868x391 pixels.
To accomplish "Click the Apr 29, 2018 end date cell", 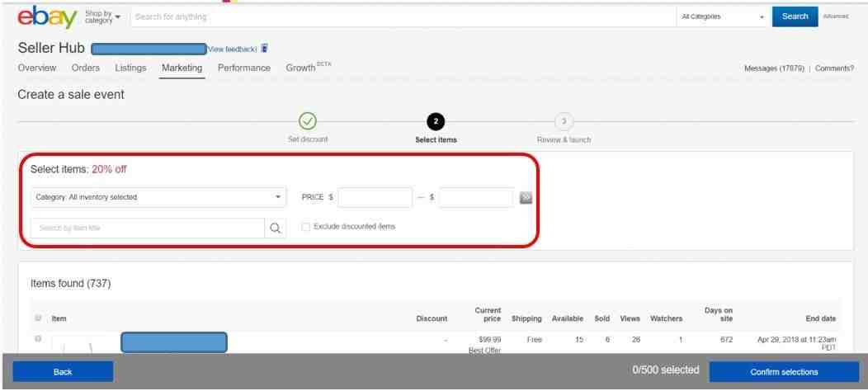I will tap(796, 343).
